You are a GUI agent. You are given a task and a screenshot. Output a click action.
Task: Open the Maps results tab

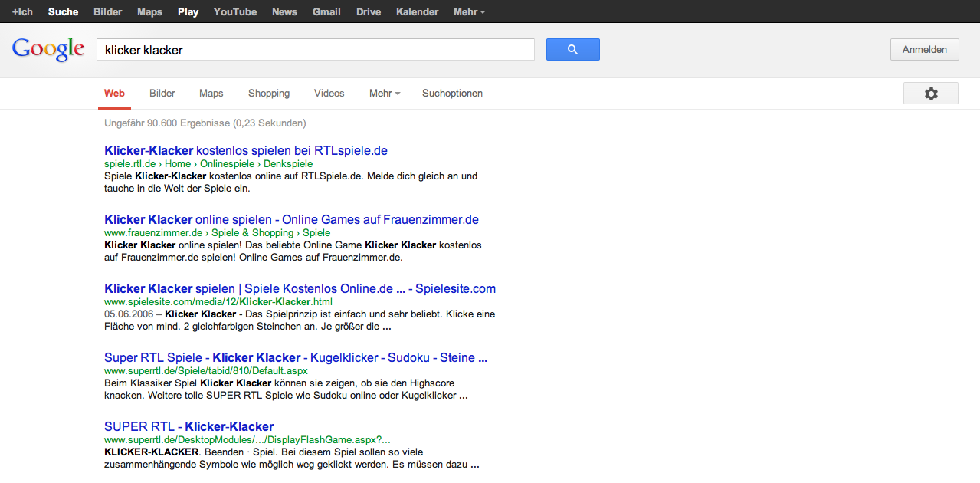[211, 94]
